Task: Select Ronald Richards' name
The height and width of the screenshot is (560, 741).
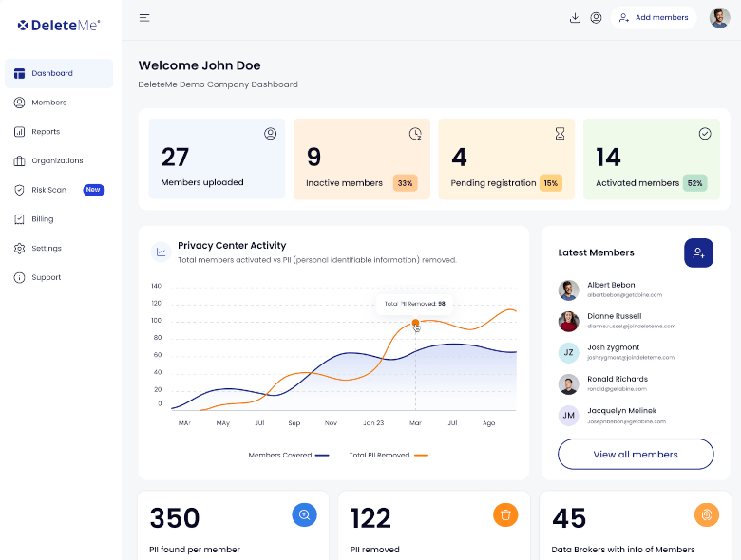Action: tap(617, 379)
